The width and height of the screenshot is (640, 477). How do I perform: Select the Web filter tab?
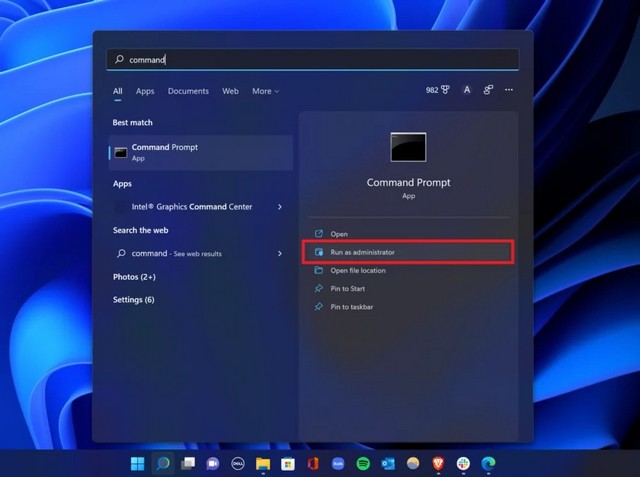[230, 91]
